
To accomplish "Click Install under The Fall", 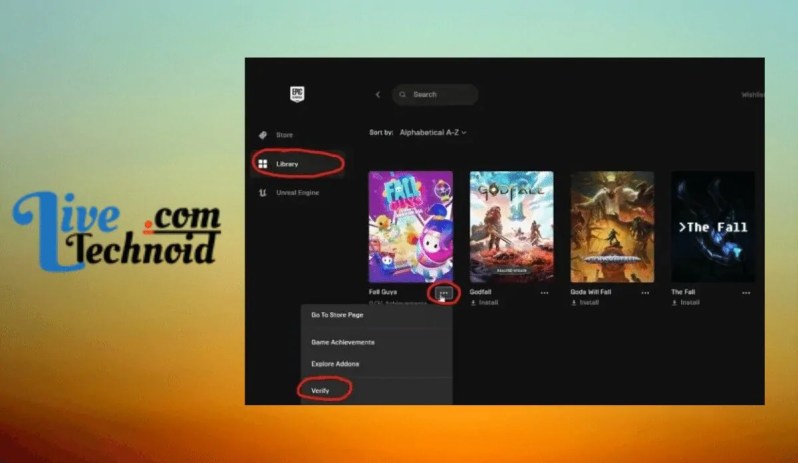I will 686,303.
